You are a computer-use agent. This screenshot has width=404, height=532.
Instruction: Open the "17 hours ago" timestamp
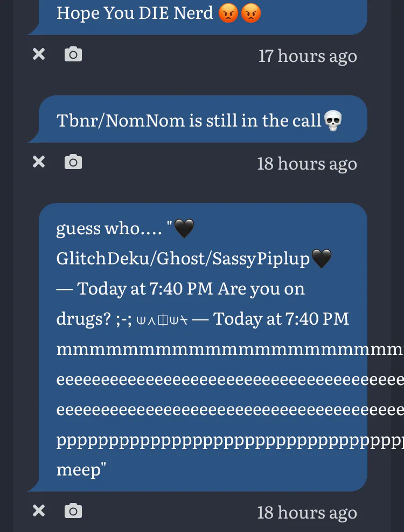click(x=308, y=56)
